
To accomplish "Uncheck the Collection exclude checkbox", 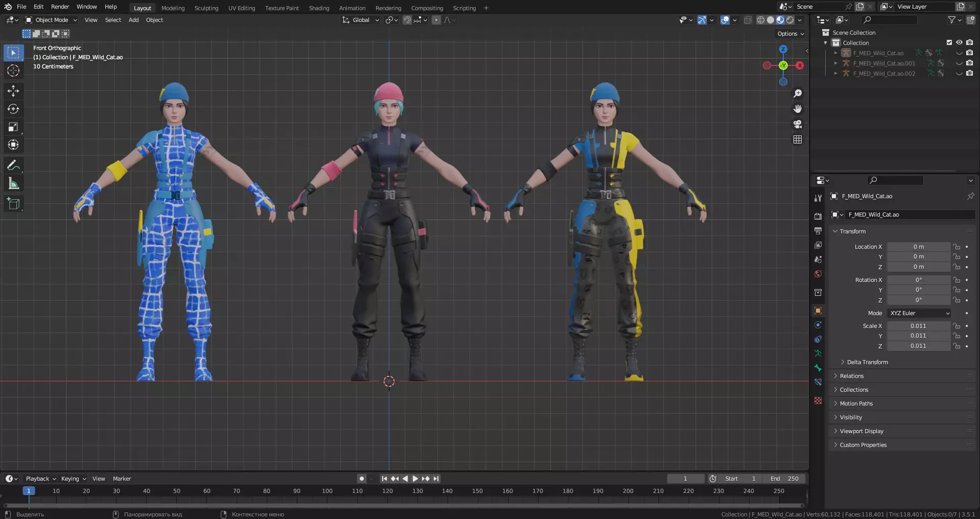I will [949, 43].
